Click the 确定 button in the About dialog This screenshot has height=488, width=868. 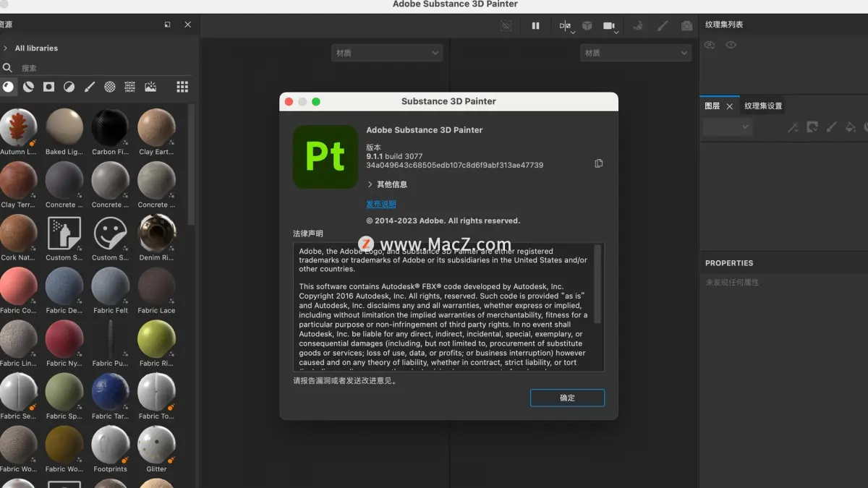click(x=567, y=398)
